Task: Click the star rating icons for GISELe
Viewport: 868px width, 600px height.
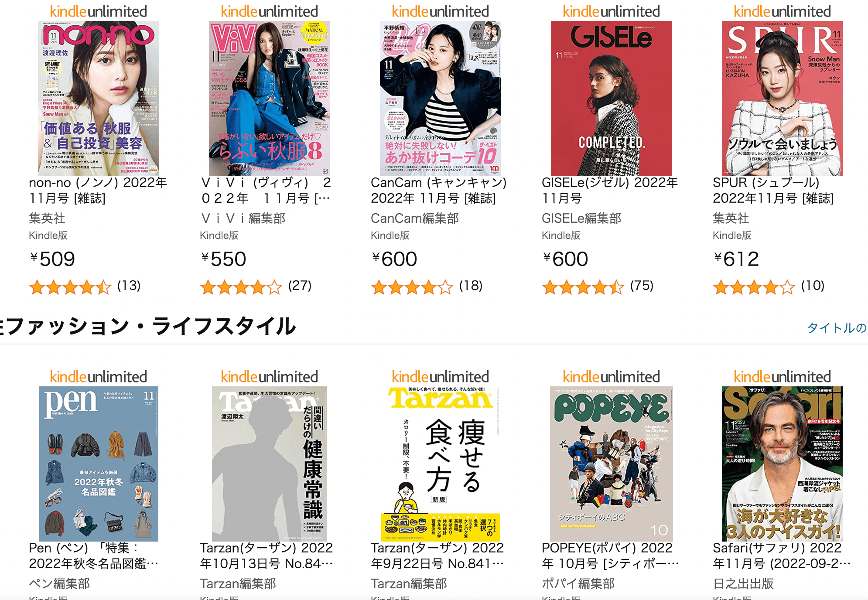Action: point(583,287)
